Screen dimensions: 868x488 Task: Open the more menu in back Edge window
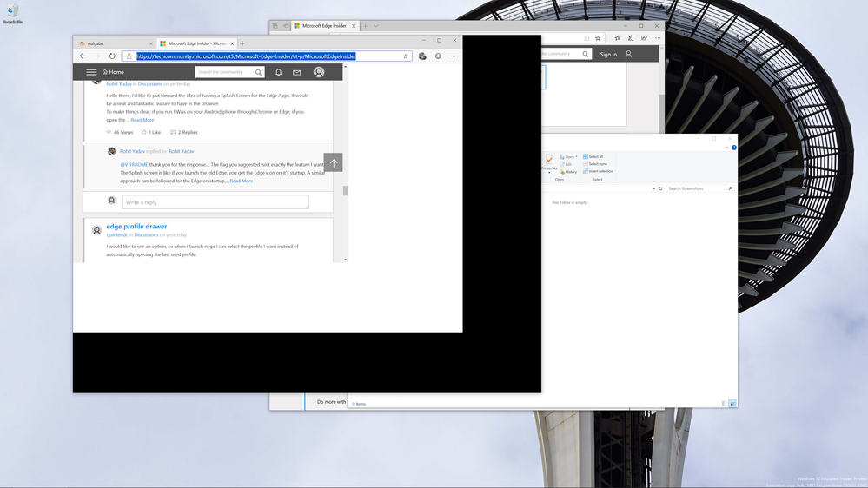tap(658, 38)
